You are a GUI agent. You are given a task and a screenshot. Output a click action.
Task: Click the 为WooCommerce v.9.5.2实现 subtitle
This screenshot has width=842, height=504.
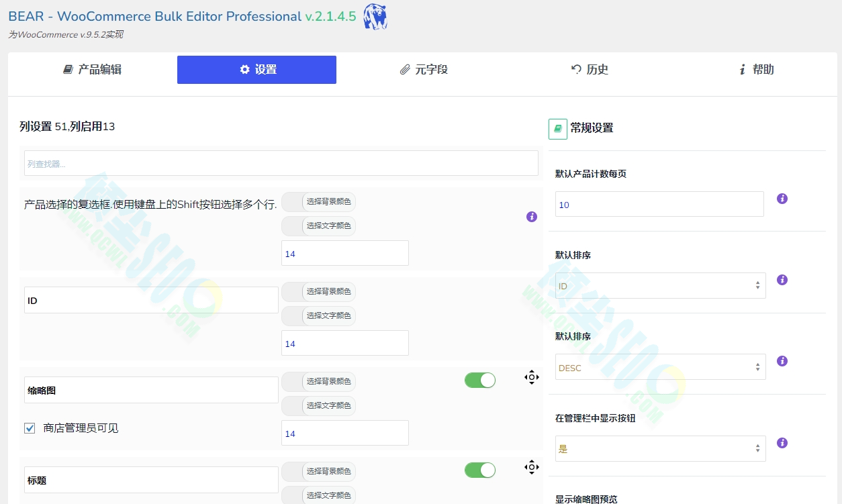tap(65, 35)
